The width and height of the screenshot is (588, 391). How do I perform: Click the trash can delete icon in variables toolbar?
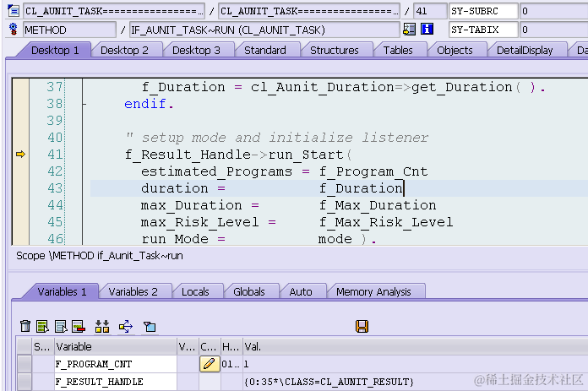[25, 326]
